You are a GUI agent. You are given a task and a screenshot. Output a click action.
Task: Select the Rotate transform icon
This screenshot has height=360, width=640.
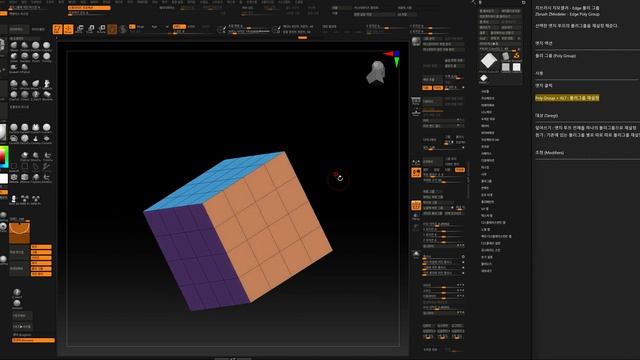tap(102, 29)
